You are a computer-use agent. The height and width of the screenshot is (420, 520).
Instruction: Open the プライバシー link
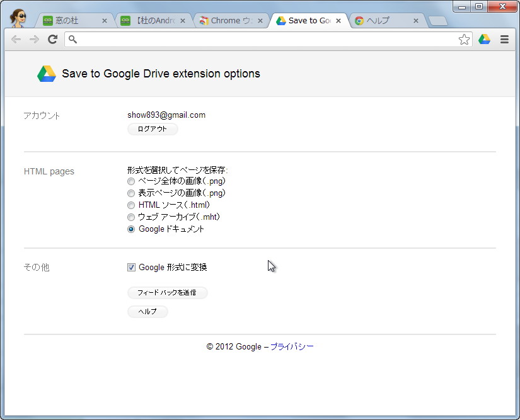click(x=292, y=347)
